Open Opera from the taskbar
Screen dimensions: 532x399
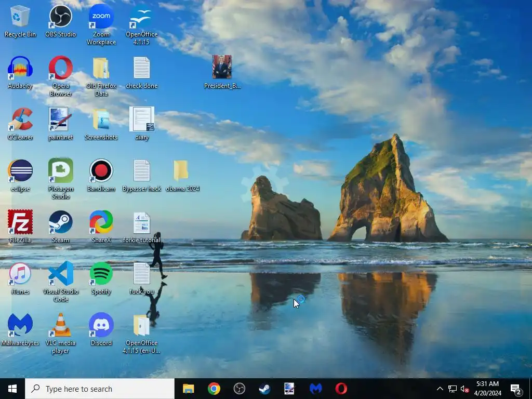click(341, 389)
